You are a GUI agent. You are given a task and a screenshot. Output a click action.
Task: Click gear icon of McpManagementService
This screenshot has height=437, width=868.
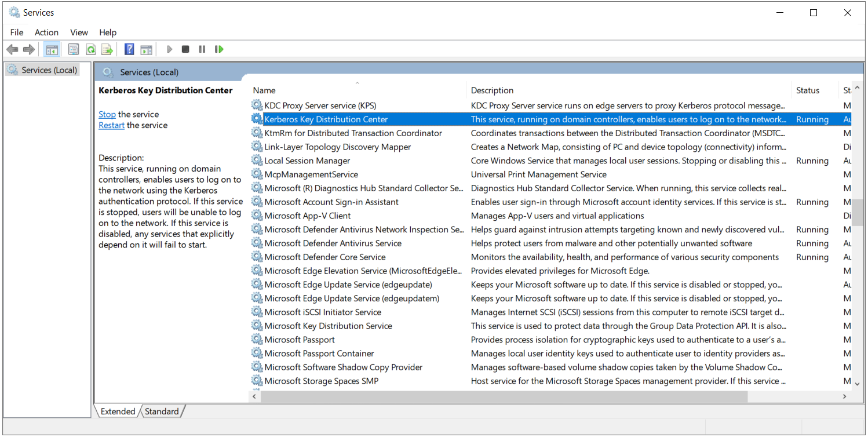257,174
